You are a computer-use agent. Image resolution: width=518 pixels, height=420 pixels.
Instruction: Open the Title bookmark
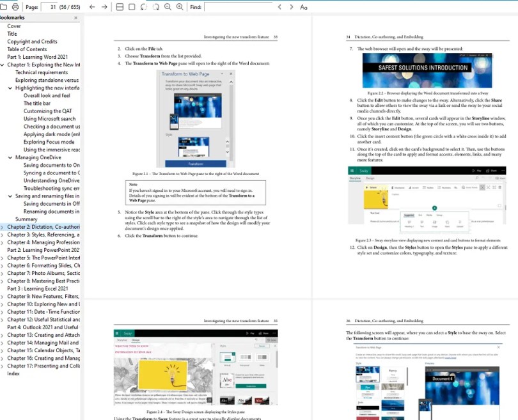12,34
